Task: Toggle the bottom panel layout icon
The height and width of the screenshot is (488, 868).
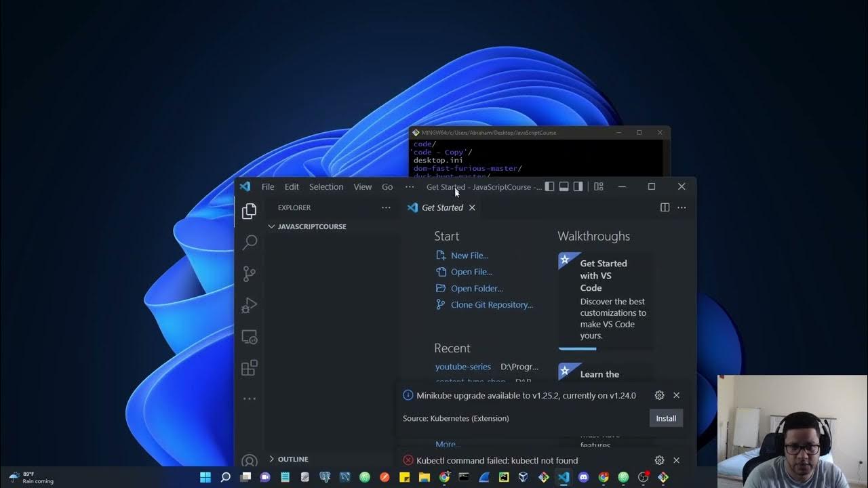Action: tap(564, 186)
